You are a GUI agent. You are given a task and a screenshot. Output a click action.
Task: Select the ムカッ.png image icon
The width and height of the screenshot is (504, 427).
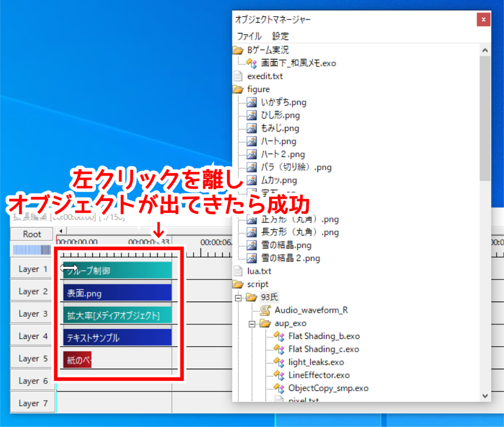click(252, 180)
